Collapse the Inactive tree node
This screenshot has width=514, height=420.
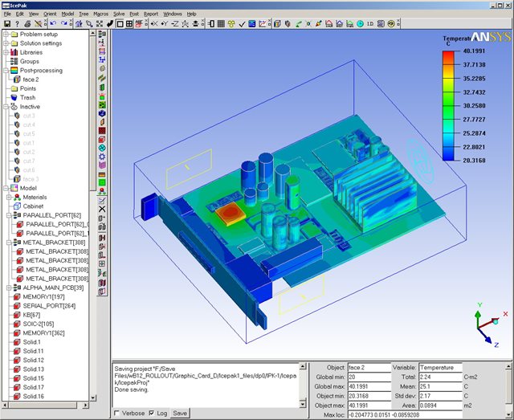(6, 107)
